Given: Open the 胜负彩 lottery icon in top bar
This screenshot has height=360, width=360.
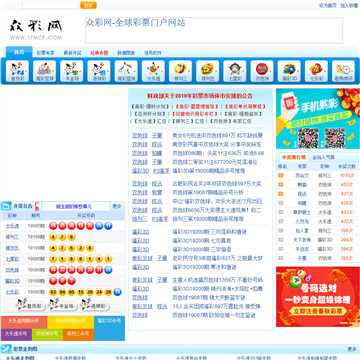Looking at the screenshot, I should 17,71.
